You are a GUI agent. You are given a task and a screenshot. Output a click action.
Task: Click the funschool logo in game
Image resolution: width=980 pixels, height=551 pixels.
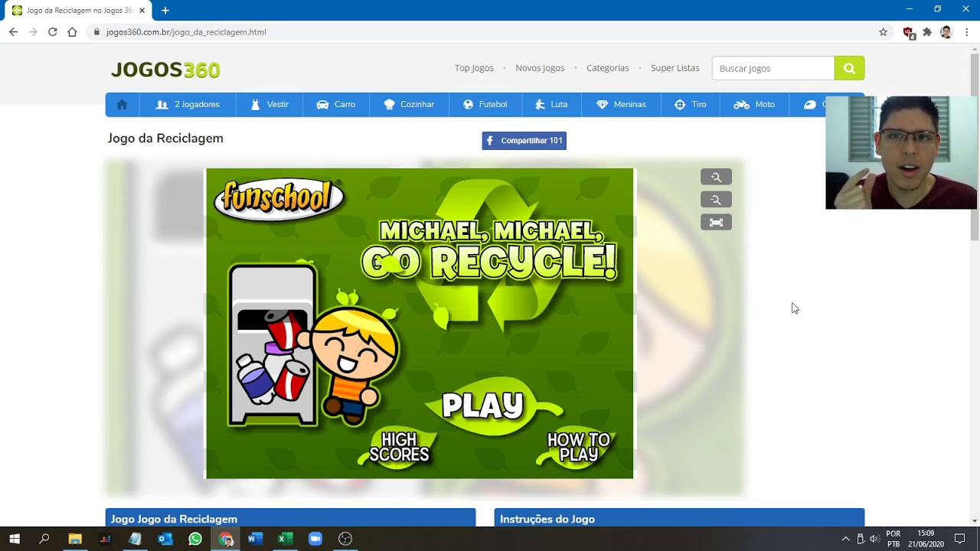(279, 199)
